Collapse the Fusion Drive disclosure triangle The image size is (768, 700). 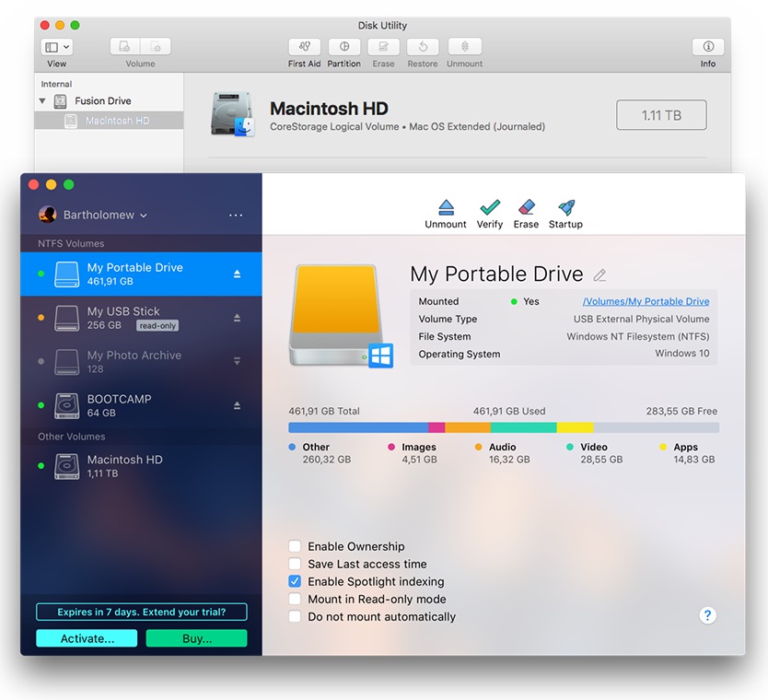tap(42, 101)
